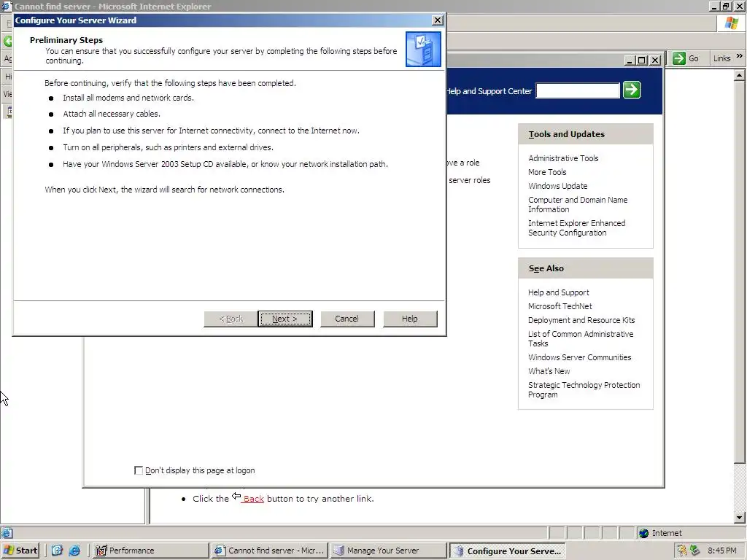Click the Internet Explorer title bar icon
The image size is (747, 560).
click(x=6, y=6)
